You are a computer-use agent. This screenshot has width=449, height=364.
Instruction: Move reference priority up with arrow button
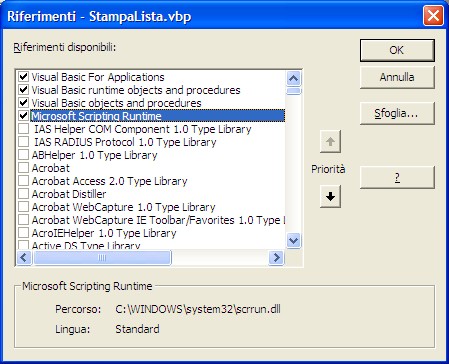pyautogui.click(x=330, y=142)
